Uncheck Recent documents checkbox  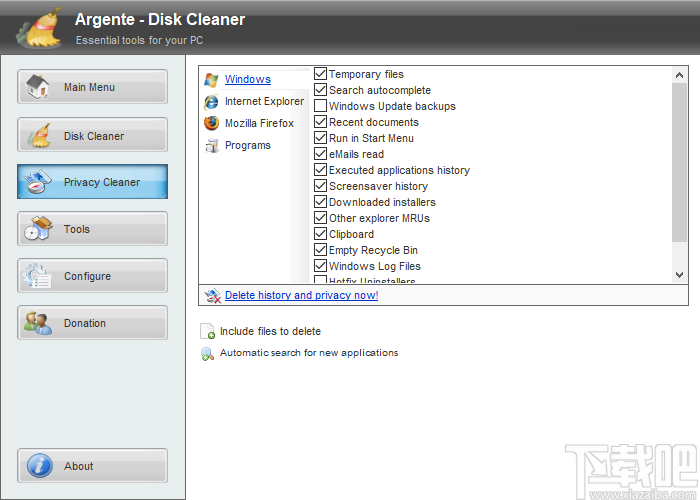[320, 122]
